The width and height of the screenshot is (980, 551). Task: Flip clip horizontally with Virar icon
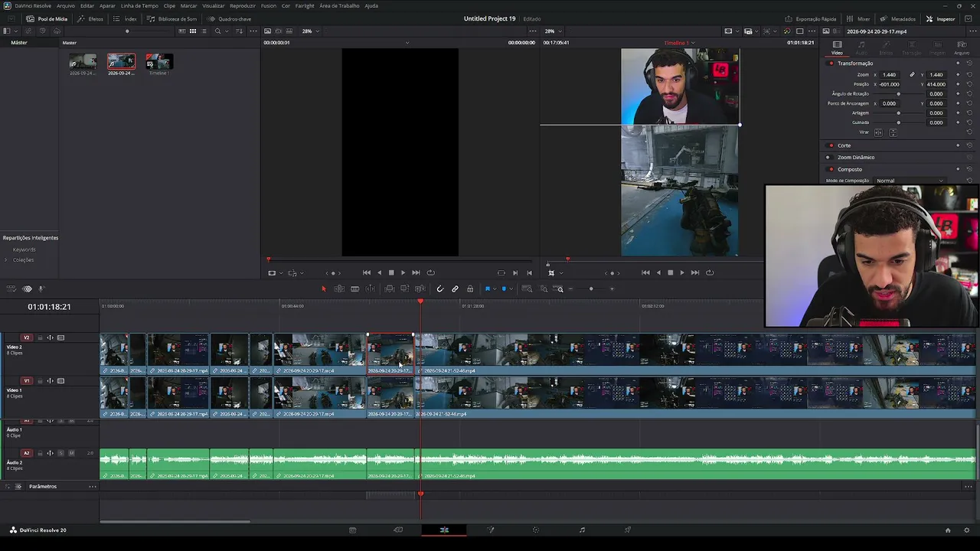(x=878, y=132)
